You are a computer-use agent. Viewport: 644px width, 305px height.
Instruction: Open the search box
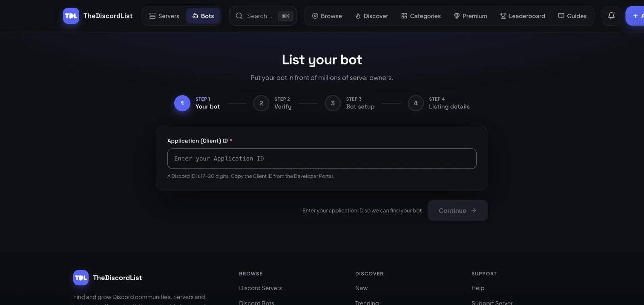point(263,16)
